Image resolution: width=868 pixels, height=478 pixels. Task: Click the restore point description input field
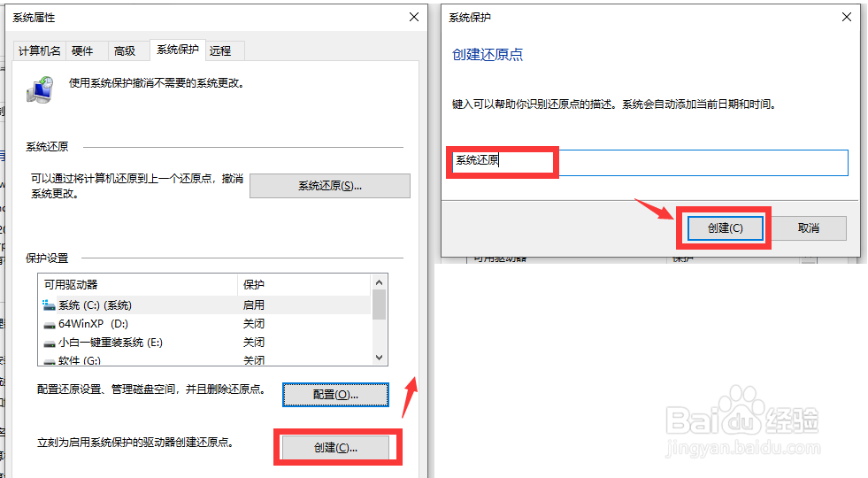tap(648, 162)
